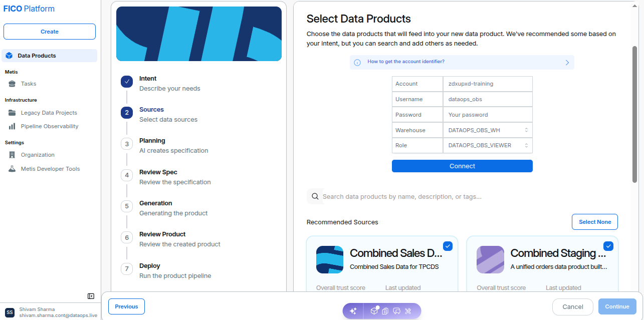Open Organization settings in the sidebar
Viewport: 644px width, 320px height.
pos(49,155)
